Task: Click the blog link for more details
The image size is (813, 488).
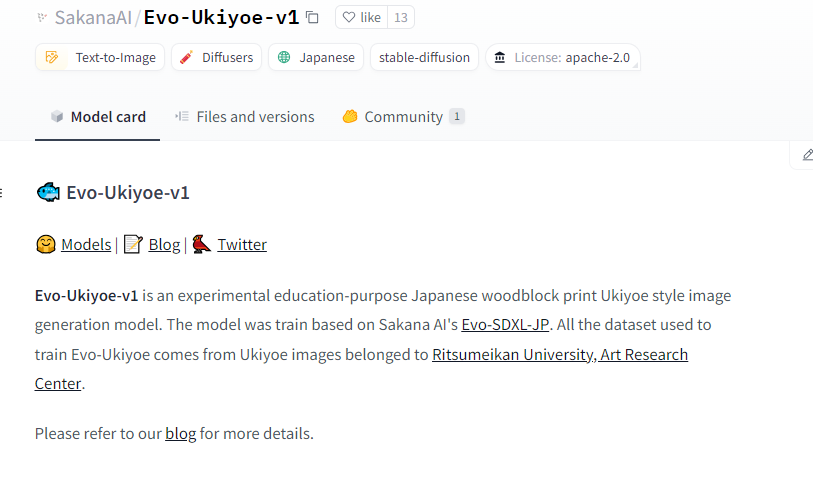Action: coord(180,433)
